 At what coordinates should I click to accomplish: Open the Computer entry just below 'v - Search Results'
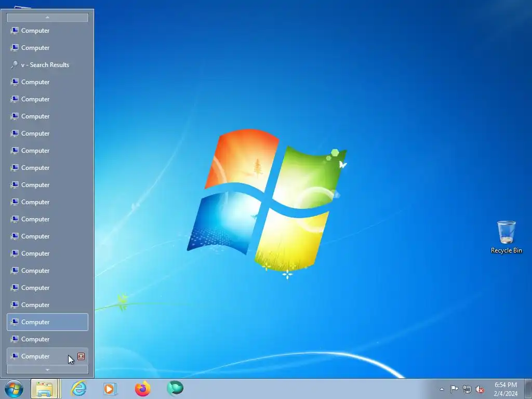pos(47,82)
